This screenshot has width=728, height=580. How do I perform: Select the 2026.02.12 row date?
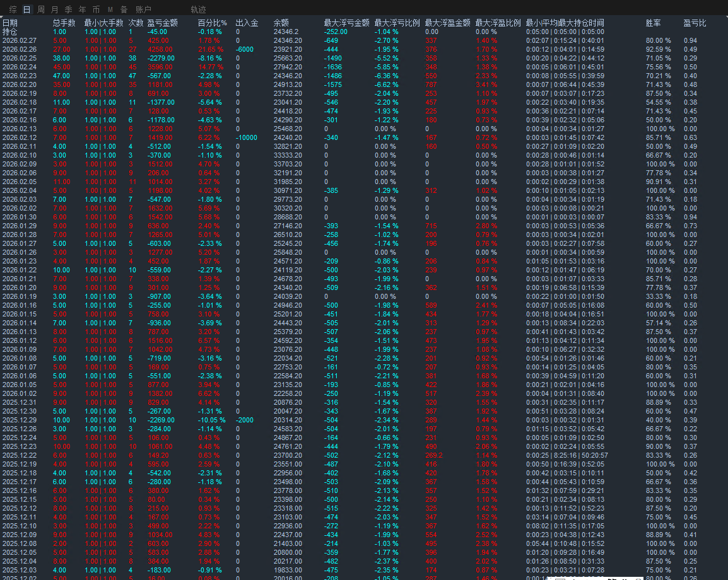20,137
